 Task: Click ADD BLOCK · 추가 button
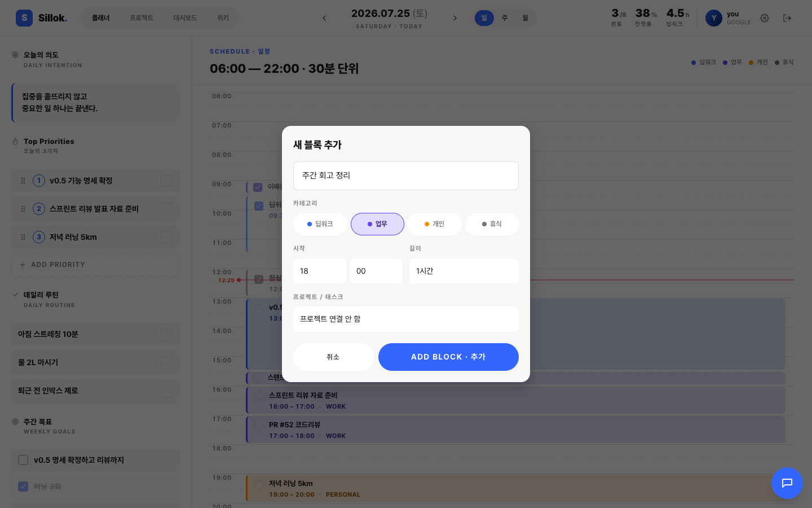point(448,357)
